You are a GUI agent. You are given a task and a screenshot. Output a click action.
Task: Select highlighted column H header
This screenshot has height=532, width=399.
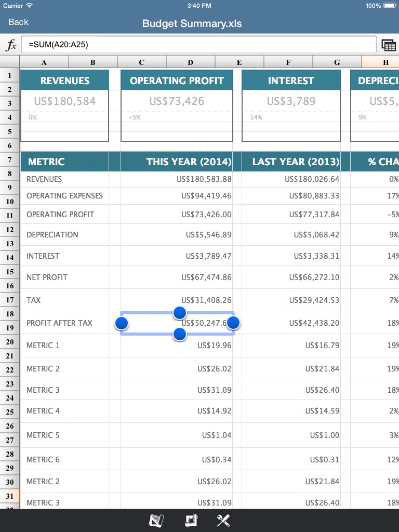381,62
